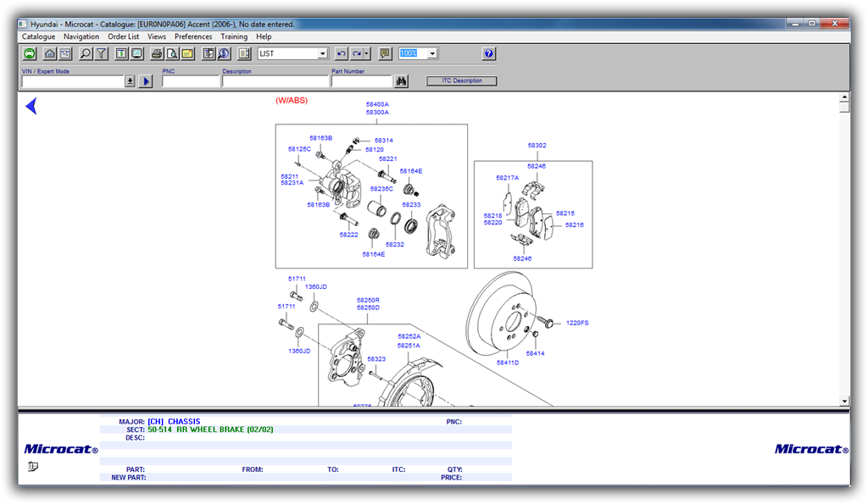Open the Catalogue menu
Viewport: 868px width, 504px height.
coord(38,36)
